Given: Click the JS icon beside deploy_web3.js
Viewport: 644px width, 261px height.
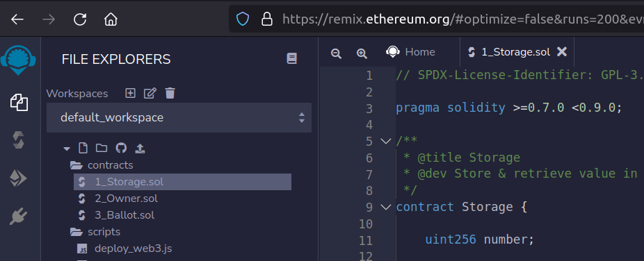Looking at the screenshot, I should 82,249.
